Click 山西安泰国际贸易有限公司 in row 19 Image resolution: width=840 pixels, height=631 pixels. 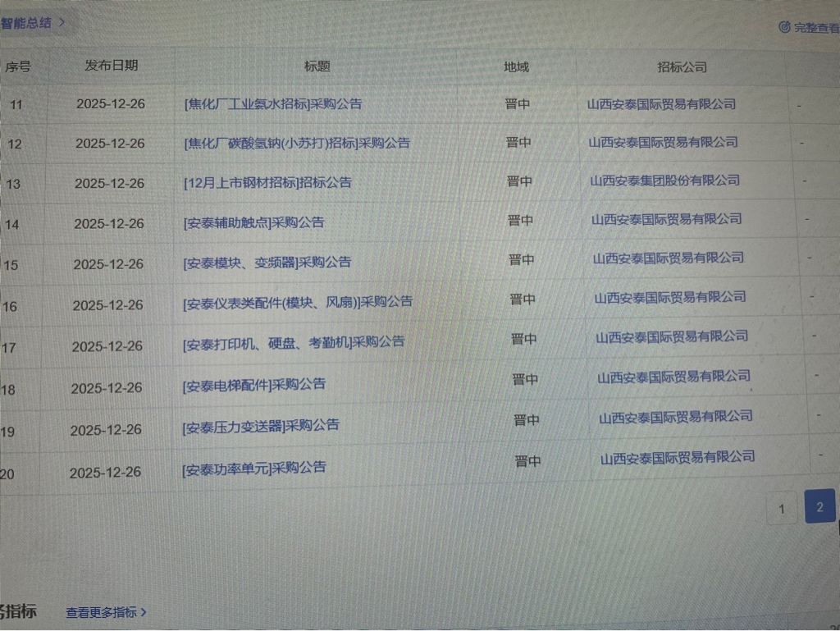[676, 418]
